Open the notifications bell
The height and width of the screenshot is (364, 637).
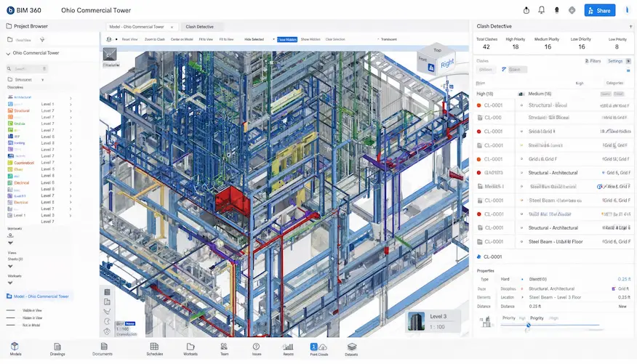click(541, 10)
